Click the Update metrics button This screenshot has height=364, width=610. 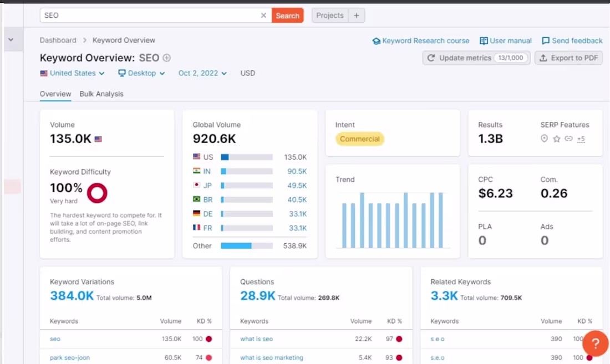tap(476, 58)
